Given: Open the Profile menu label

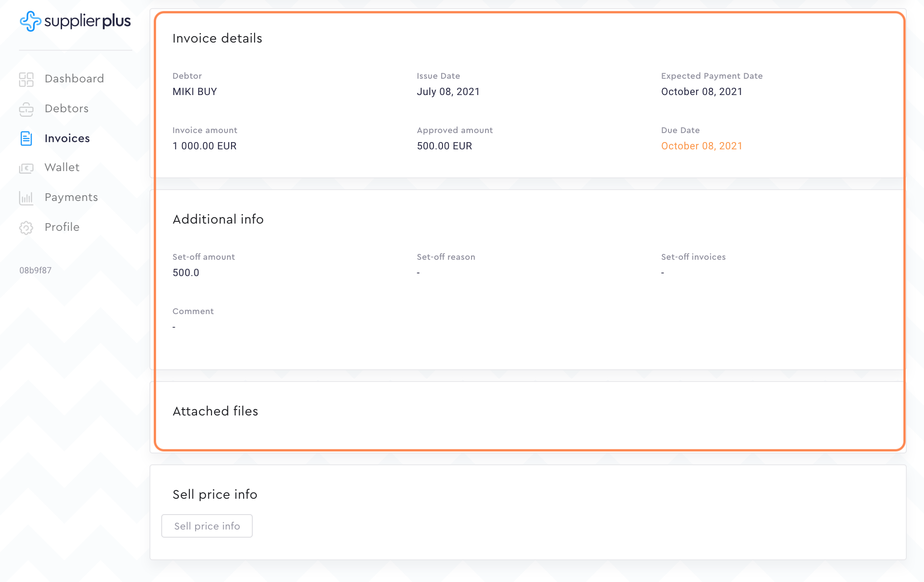Looking at the screenshot, I should click(62, 227).
